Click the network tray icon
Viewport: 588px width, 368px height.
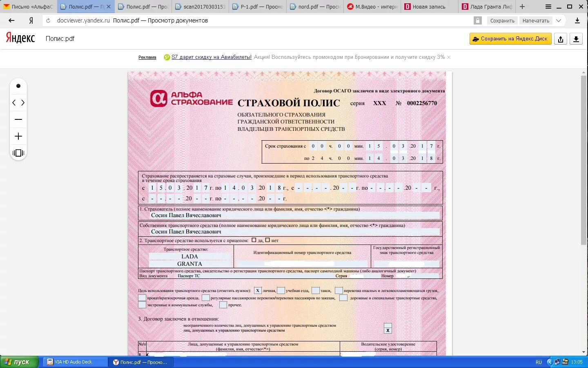coord(557,362)
